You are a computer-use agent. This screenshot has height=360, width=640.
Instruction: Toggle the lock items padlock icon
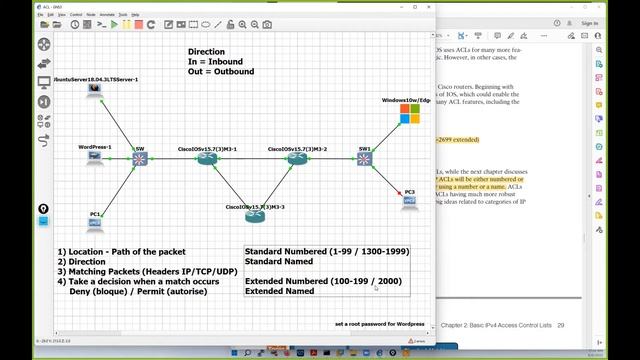pyautogui.click(x=230, y=25)
